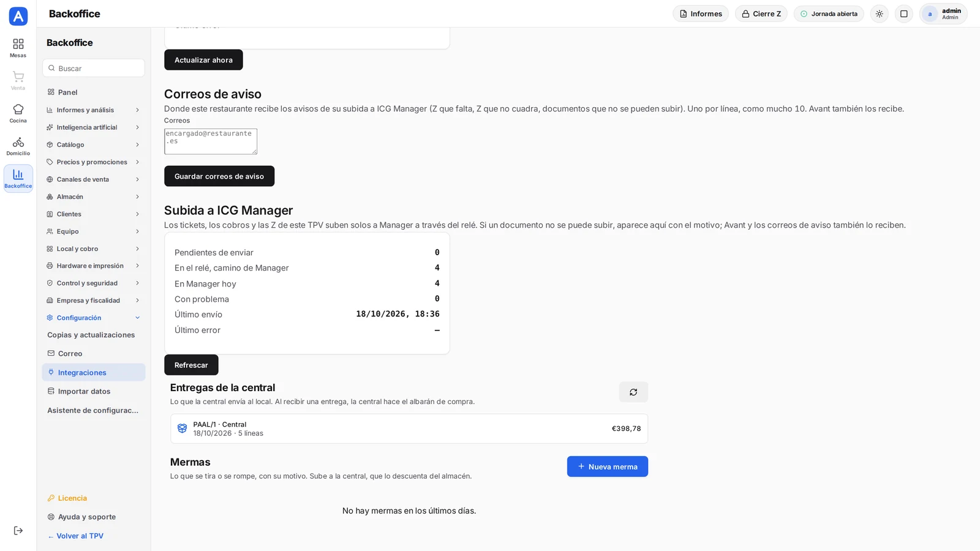
Task: Open Importar datos item
Action: (x=94, y=391)
